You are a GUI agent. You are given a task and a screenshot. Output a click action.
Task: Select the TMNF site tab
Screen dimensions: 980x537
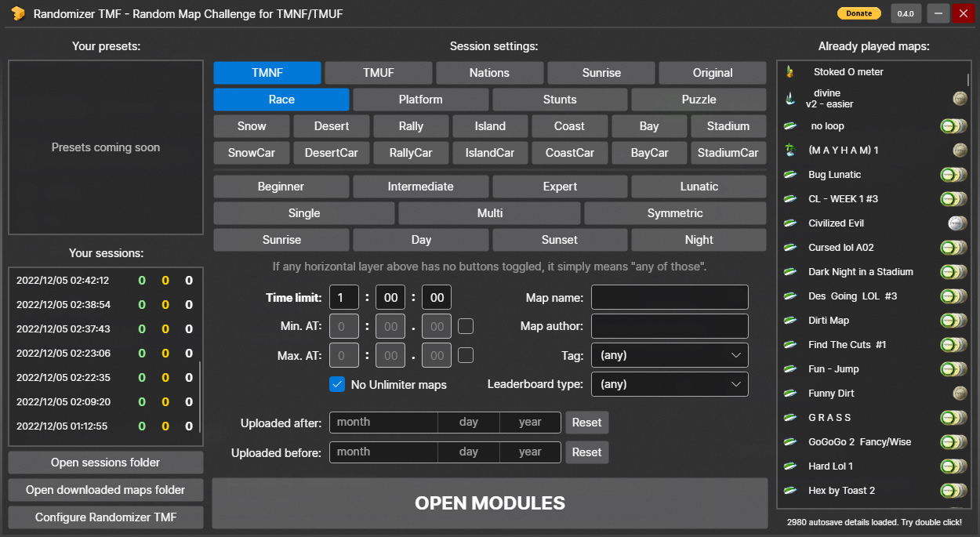(x=267, y=73)
